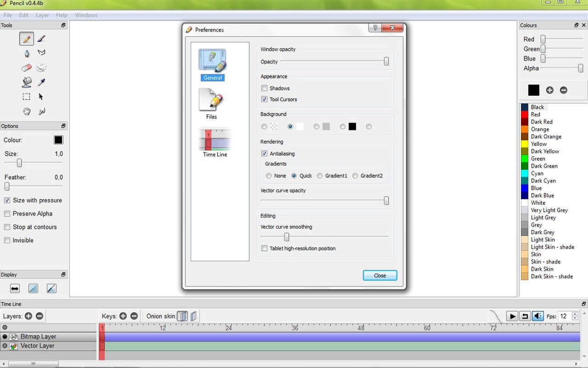
Task: Select the Pencil tool
Action: [27, 39]
